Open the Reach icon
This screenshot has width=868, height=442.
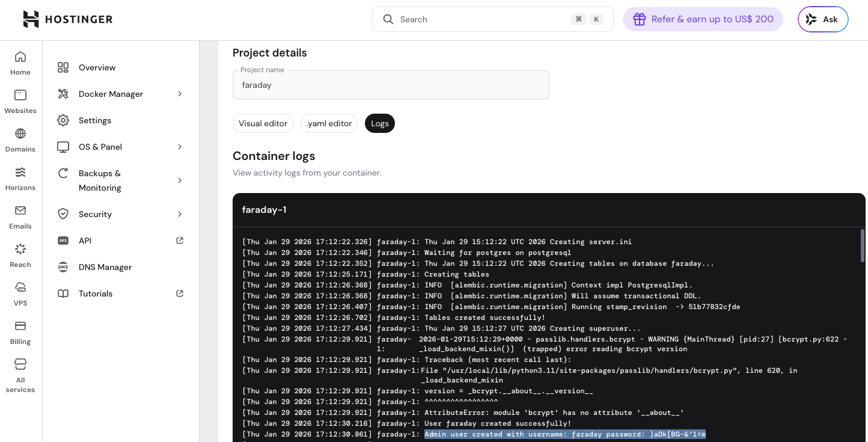pos(20,249)
